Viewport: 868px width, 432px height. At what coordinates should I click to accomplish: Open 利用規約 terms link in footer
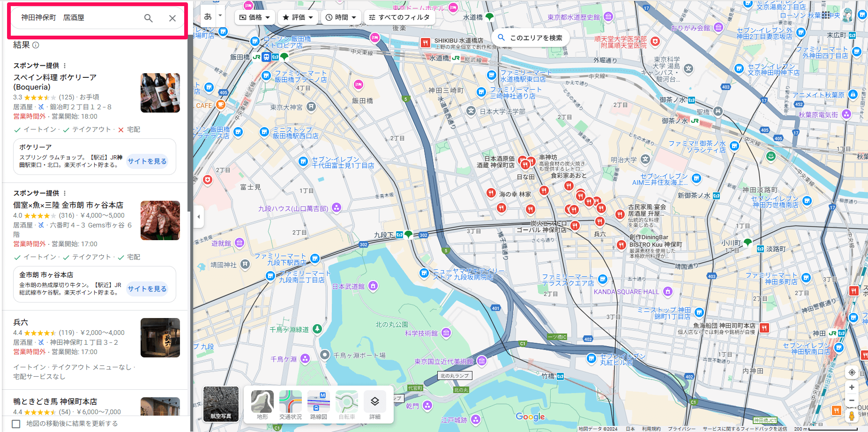tap(651, 429)
